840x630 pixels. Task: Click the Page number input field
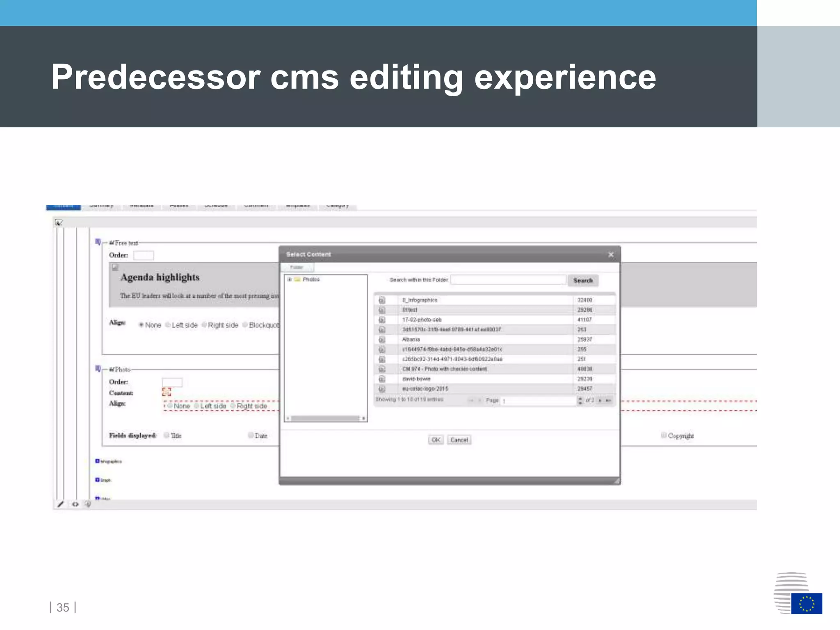point(539,401)
